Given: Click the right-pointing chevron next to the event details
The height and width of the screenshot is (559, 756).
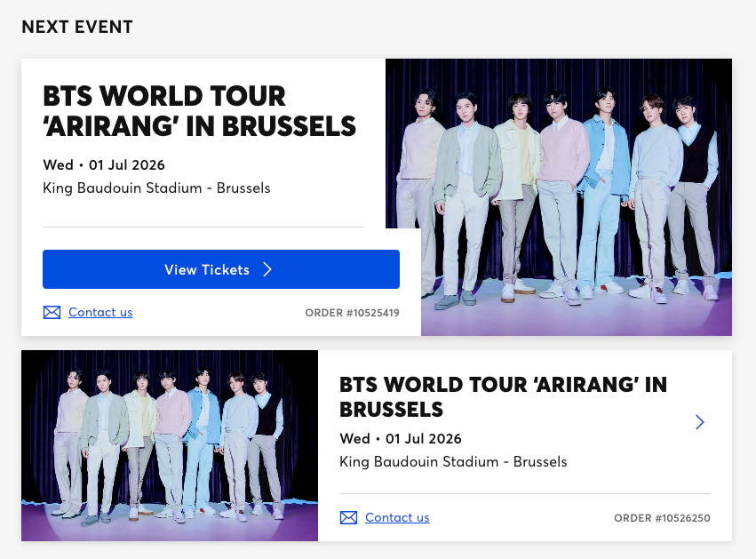Looking at the screenshot, I should click(x=699, y=422).
